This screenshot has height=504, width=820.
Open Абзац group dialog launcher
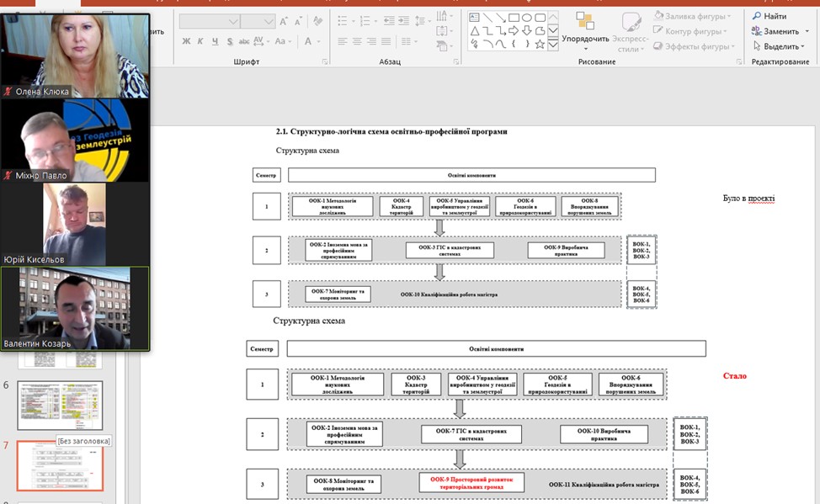[456, 61]
